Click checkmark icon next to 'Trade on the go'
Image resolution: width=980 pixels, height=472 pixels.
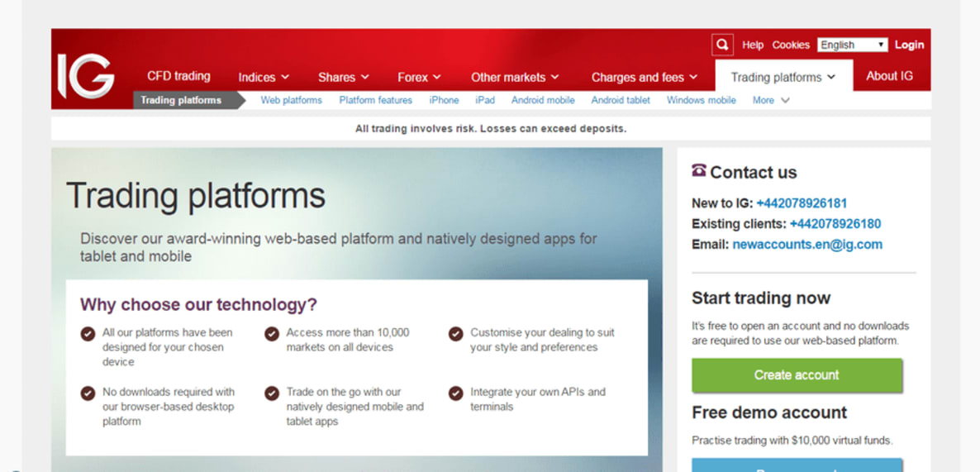271,393
